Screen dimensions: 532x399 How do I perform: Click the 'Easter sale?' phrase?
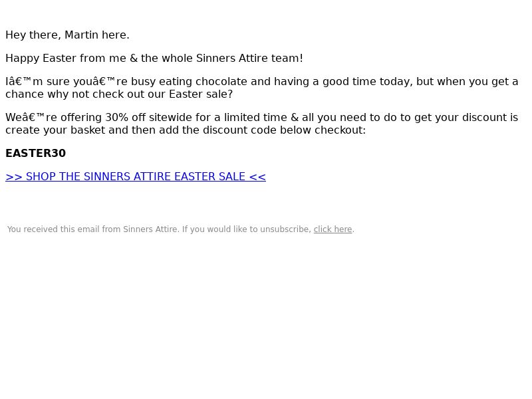201,94
